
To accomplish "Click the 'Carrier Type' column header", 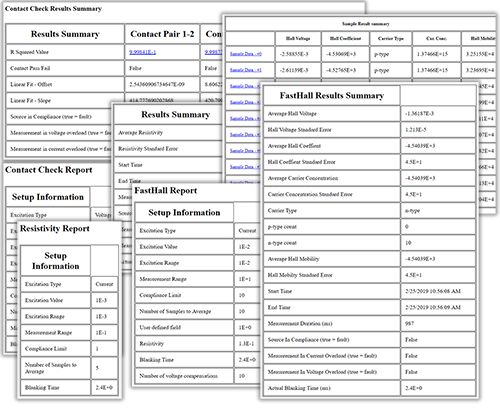I will click(x=391, y=38).
